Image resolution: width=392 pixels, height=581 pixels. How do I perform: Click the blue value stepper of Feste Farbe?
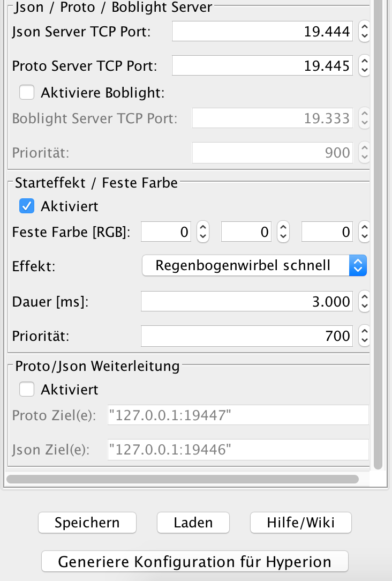364,232
